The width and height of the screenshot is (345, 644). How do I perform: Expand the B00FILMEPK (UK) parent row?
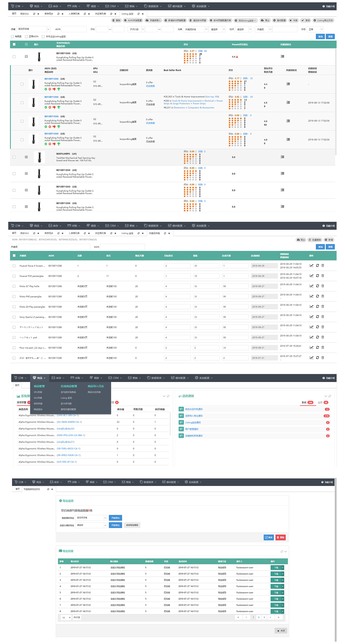pyautogui.click(x=26, y=157)
